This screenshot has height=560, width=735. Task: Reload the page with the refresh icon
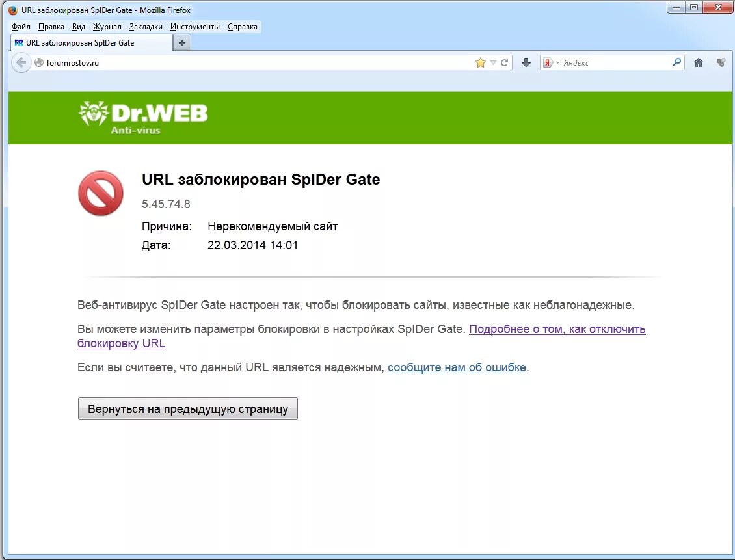504,63
